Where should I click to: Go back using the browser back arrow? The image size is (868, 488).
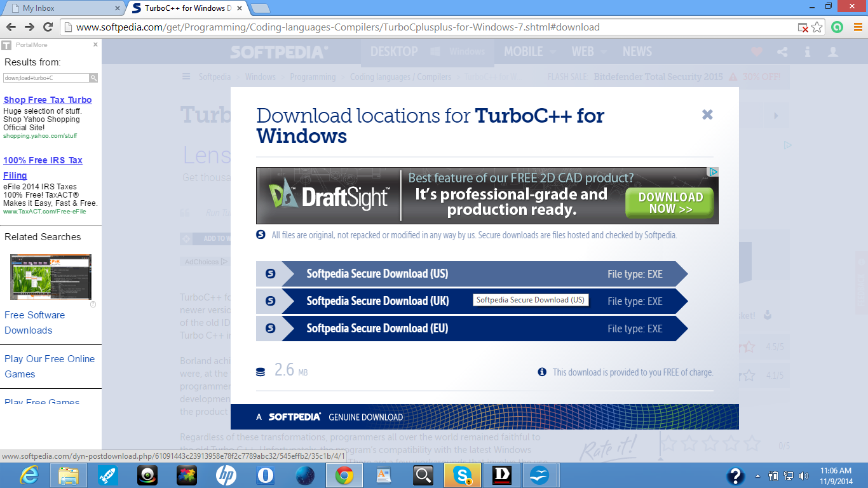(x=11, y=27)
